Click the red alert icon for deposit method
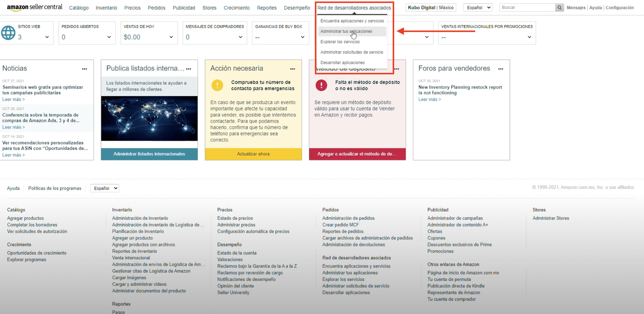 point(321,85)
